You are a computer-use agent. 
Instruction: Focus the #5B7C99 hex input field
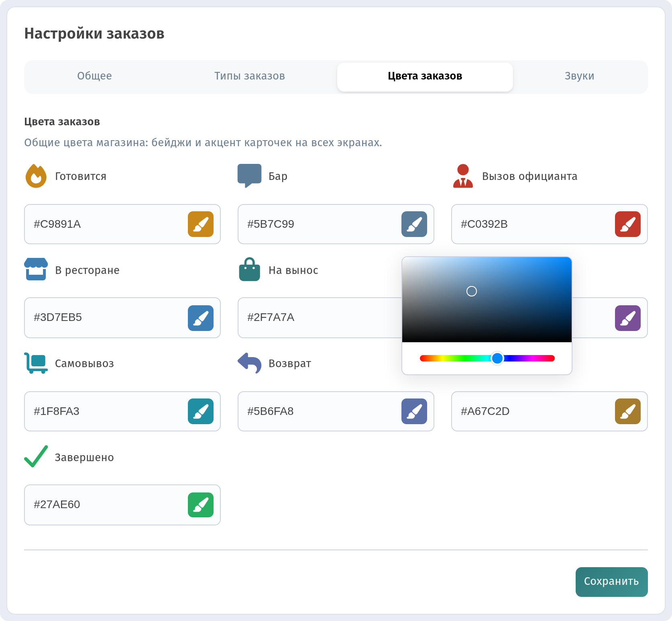[336, 224]
